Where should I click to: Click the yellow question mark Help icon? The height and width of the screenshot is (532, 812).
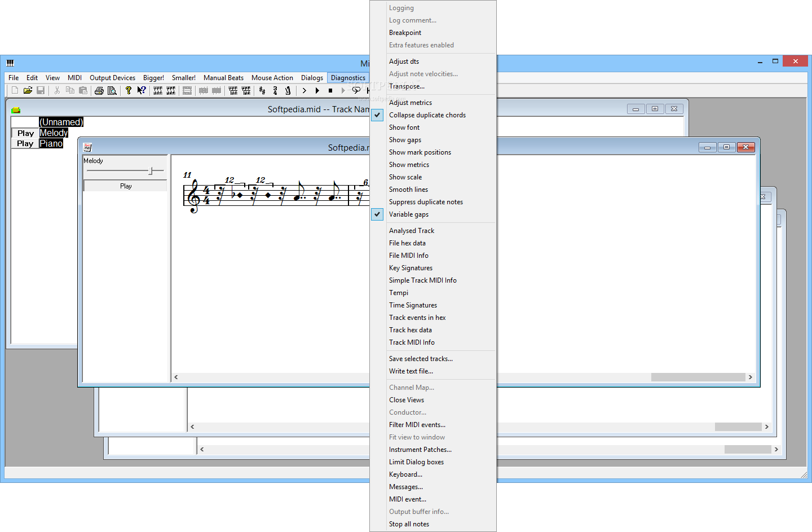point(129,90)
